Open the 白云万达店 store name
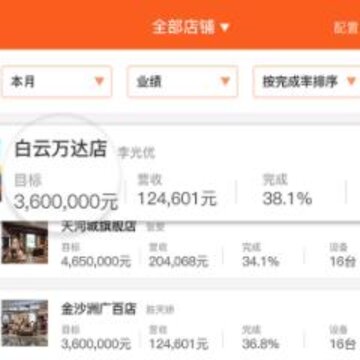360x360 pixels. 60,149
